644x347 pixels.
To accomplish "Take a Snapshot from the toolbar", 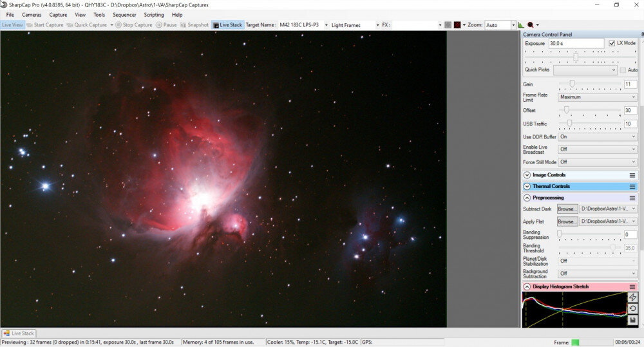I will click(194, 25).
